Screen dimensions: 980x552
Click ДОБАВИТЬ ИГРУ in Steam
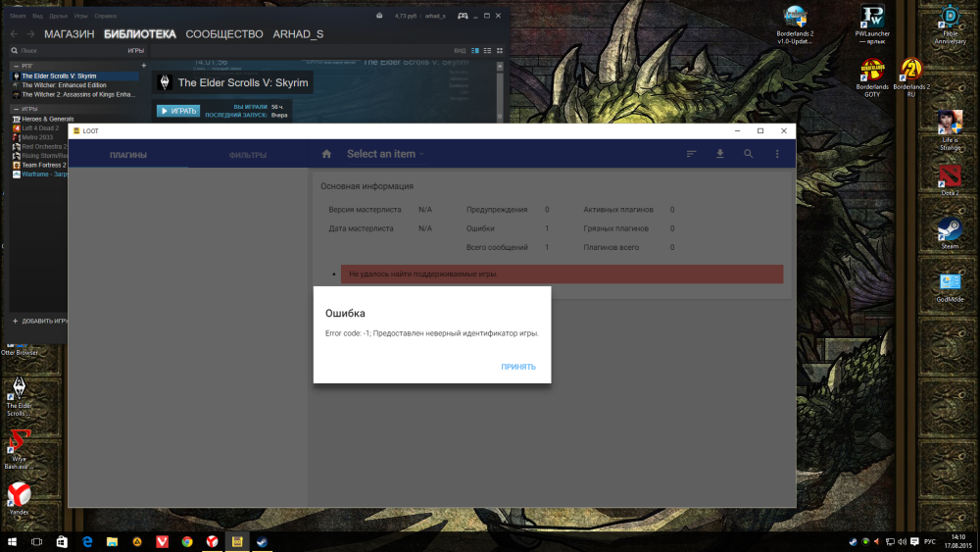click(x=40, y=321)
